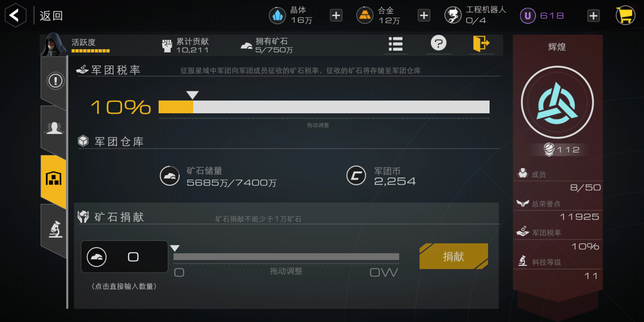This screenshot has height=322, width=644.
Task: Leave the legion via the exit door icon
Action: (x=481, y=44)
